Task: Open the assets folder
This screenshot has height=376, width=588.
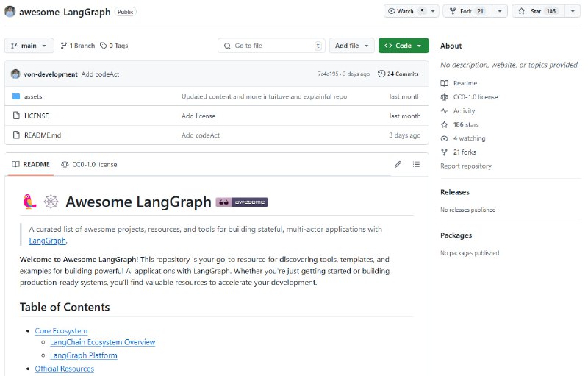Action: coord(33,97)
